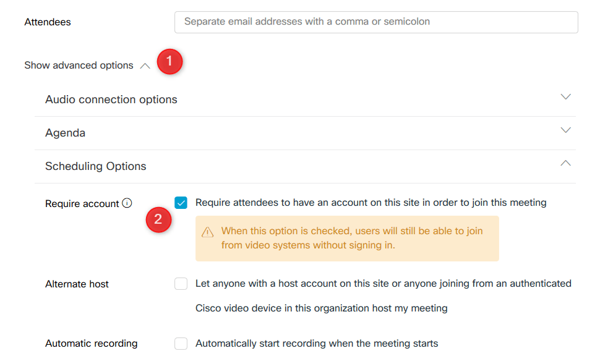Click the Require attendees to have an account text
The width and height of the screenshot is (613, 364).
click(371, 203)
